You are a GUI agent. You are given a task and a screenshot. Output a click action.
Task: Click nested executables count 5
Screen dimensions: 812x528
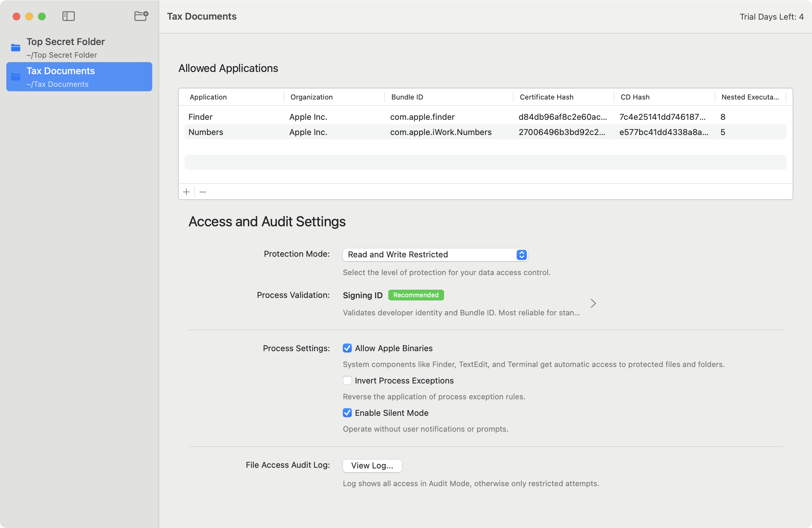click(723, 132)
